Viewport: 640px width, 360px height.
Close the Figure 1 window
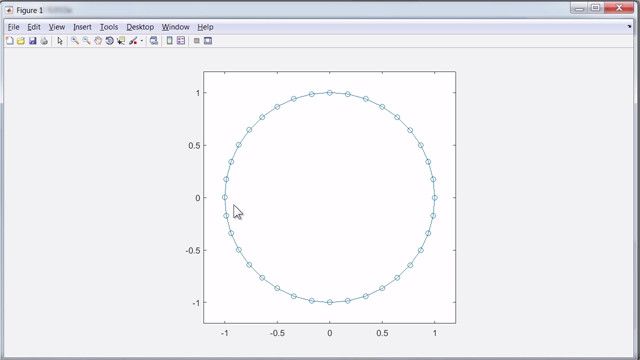[619, 8]
